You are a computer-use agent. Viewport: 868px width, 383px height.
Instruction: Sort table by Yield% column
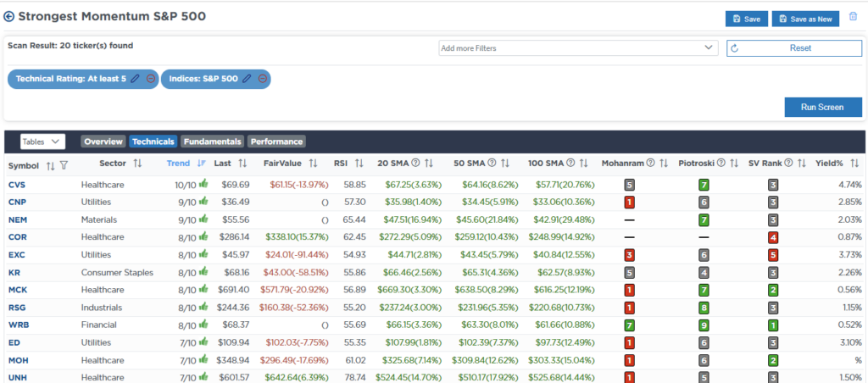point(854,164)
